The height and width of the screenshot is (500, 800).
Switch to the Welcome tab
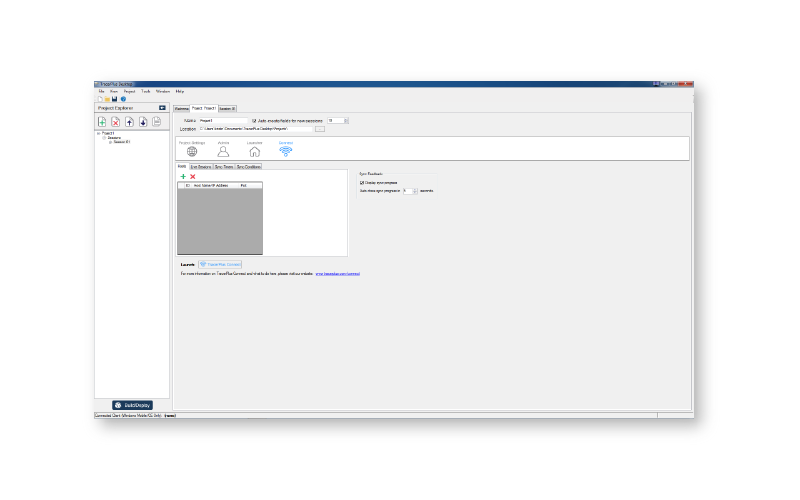(x=182, y=109)
